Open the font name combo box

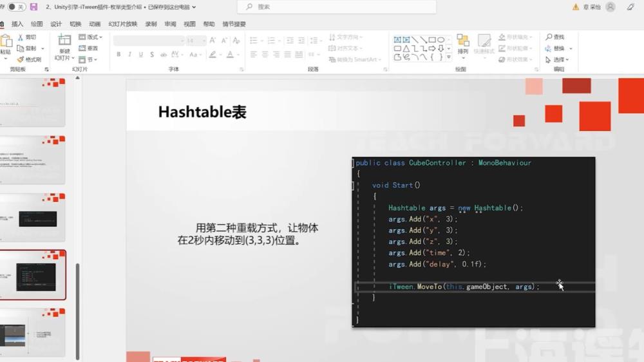point(149,41)
